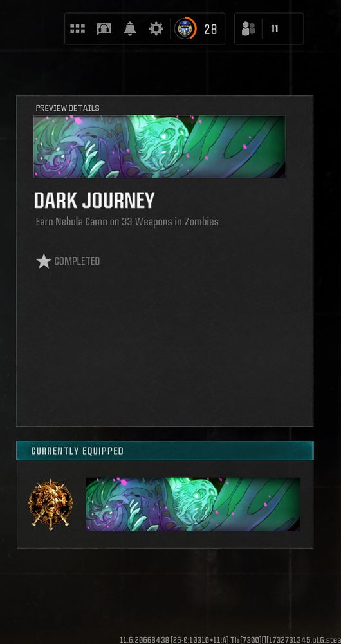Open the headset voice chat channels icon
341x644 pixels.
pyautogui.click(x=104, y=29)
